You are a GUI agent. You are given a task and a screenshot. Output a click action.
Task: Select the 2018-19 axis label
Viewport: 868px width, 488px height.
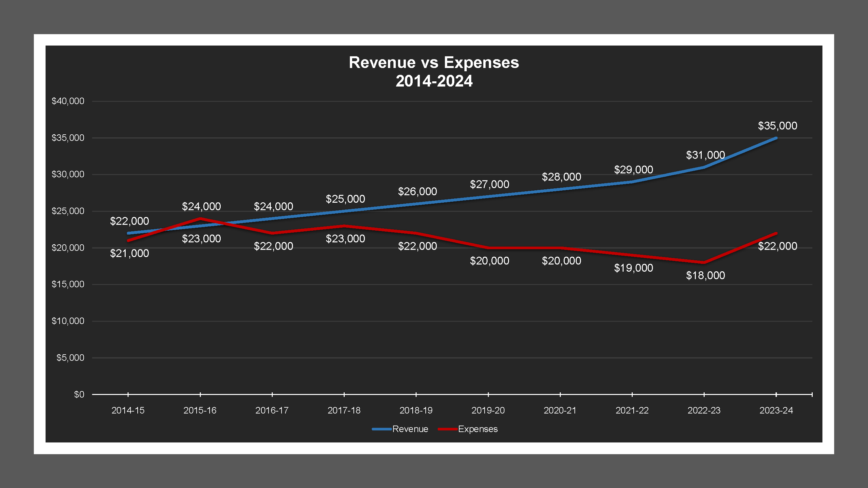(416, 411)
